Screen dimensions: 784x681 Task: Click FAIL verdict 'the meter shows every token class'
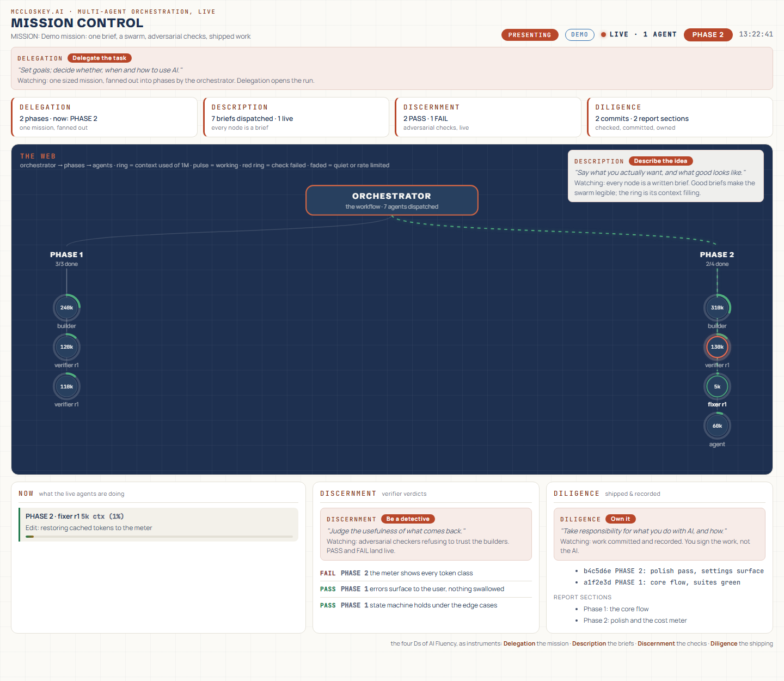[426, 573]
